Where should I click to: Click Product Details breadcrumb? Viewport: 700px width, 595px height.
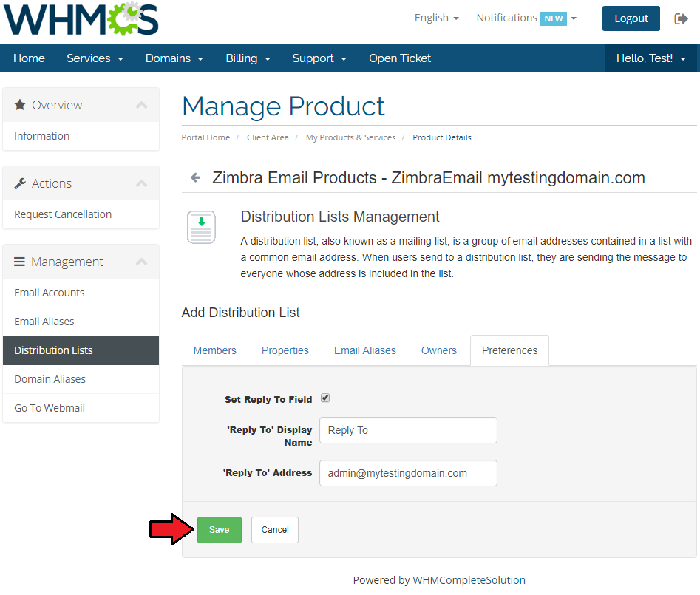[442, 137]
